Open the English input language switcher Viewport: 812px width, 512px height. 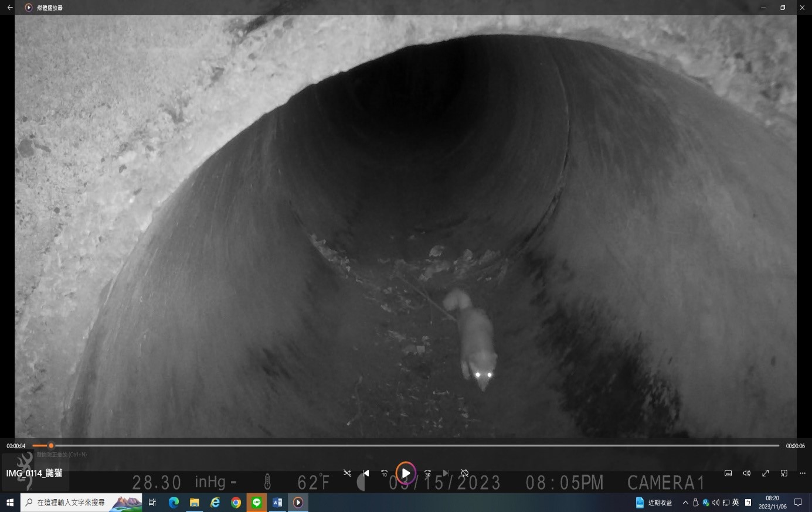tap(735, 503)
